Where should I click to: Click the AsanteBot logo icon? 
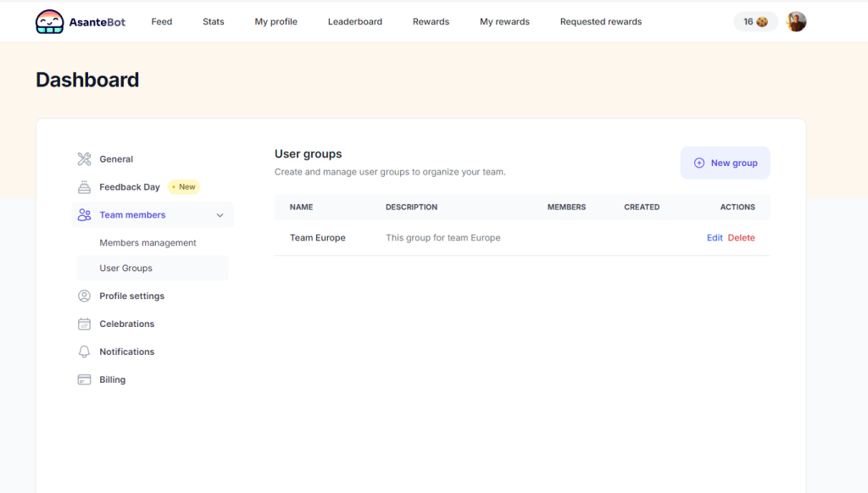(49, 22)
